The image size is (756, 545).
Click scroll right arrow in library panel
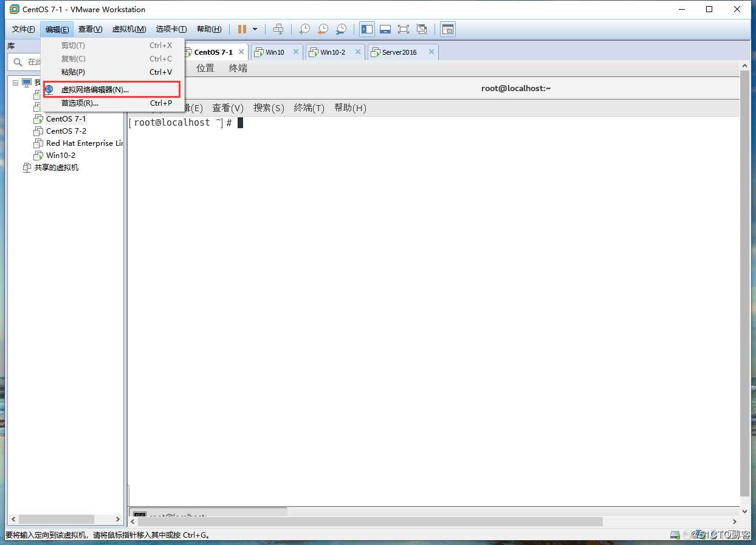[x=118, y=519]
